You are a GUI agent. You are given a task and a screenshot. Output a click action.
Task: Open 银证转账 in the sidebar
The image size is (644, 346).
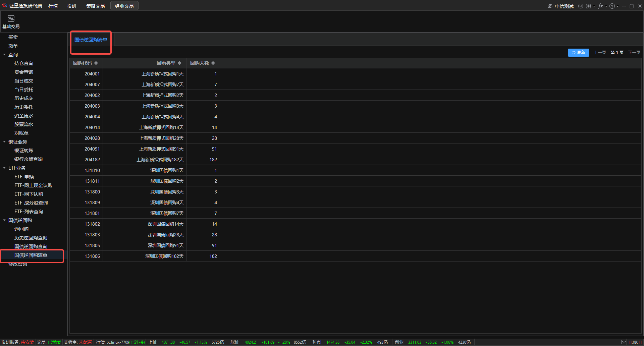point(24,151)
